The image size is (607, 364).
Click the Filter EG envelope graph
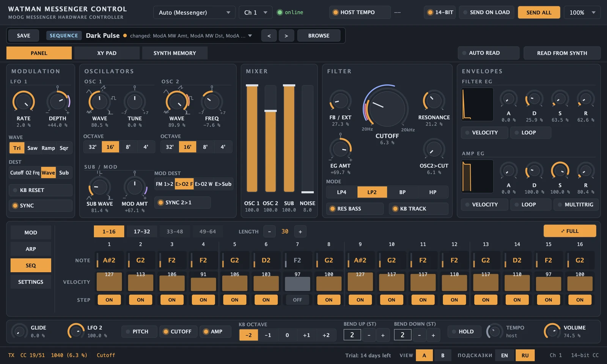point(477,104)
